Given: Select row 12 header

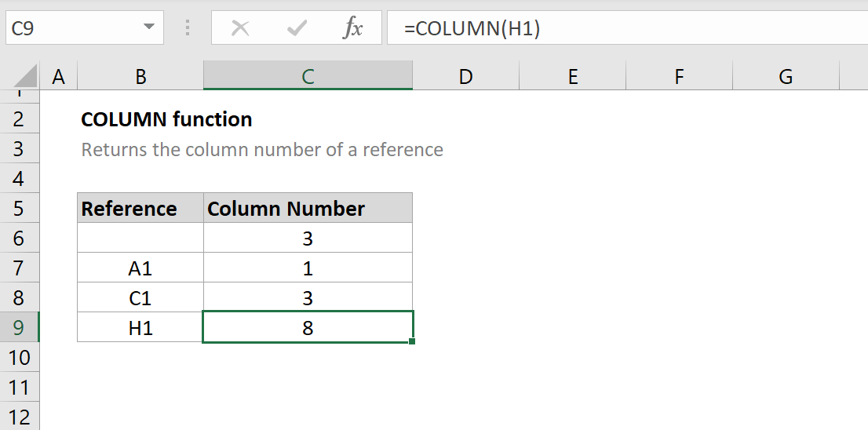Looking at the screenshot, I should (20, 416).
